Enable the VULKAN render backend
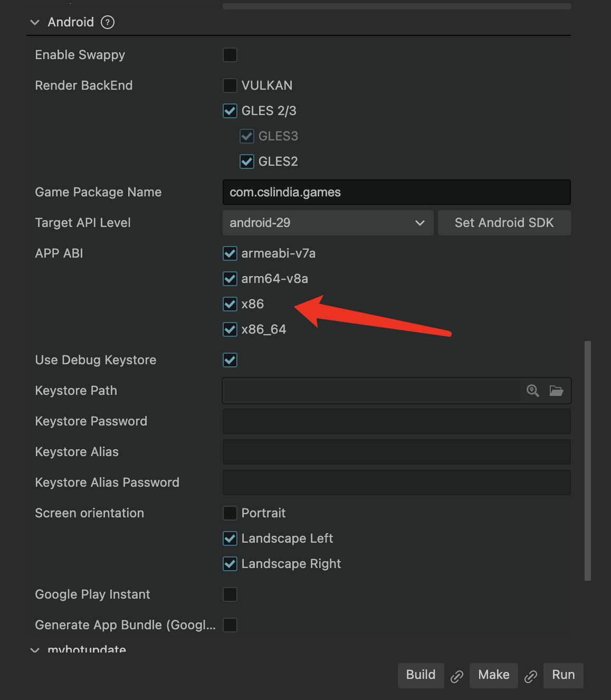The width and height of the screenshot is (611, 700). [230, 86]
